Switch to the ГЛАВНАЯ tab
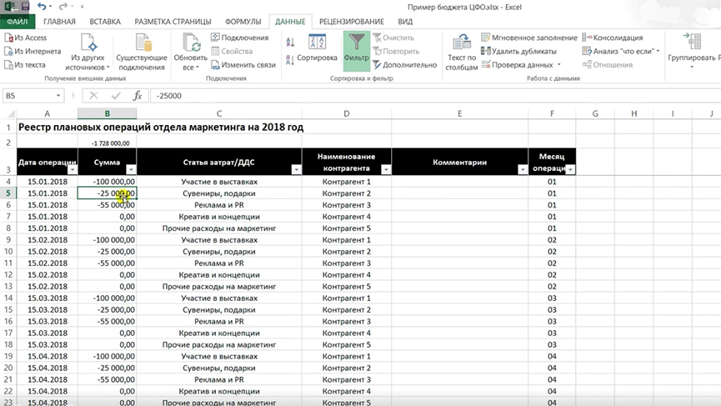721x406 pixels. 59,22
